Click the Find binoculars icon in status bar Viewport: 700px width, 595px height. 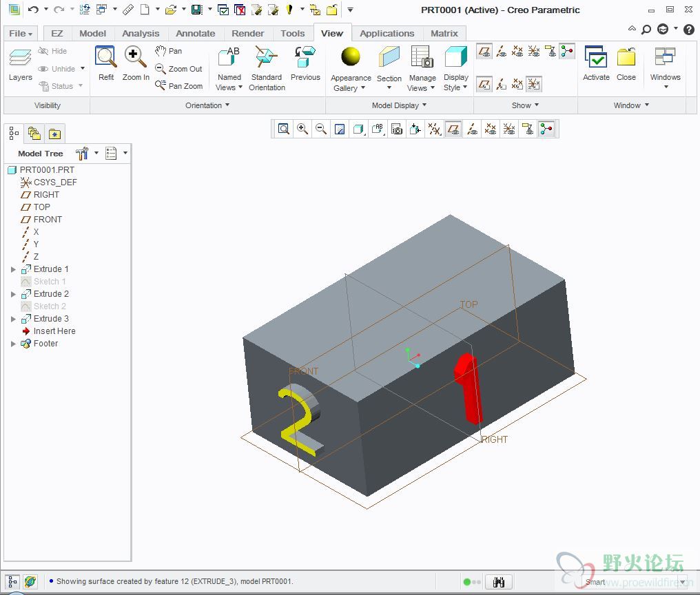[499, 582]
